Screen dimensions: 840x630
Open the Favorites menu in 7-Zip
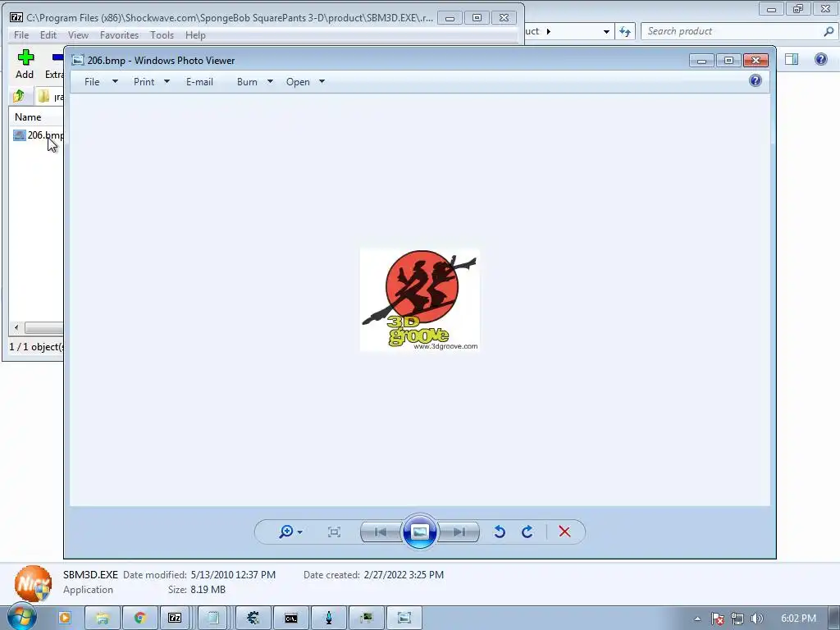tap(119, 34)
